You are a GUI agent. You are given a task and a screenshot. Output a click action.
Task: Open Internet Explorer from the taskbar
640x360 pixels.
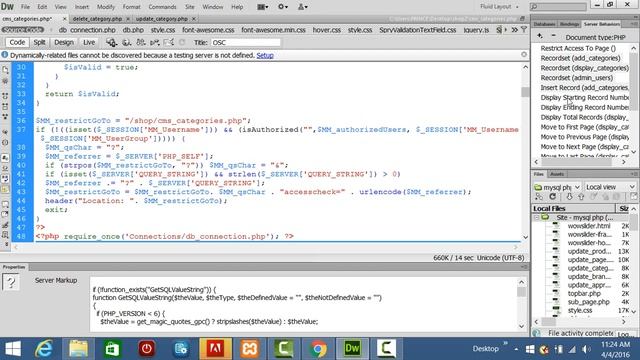pos(44,349)
